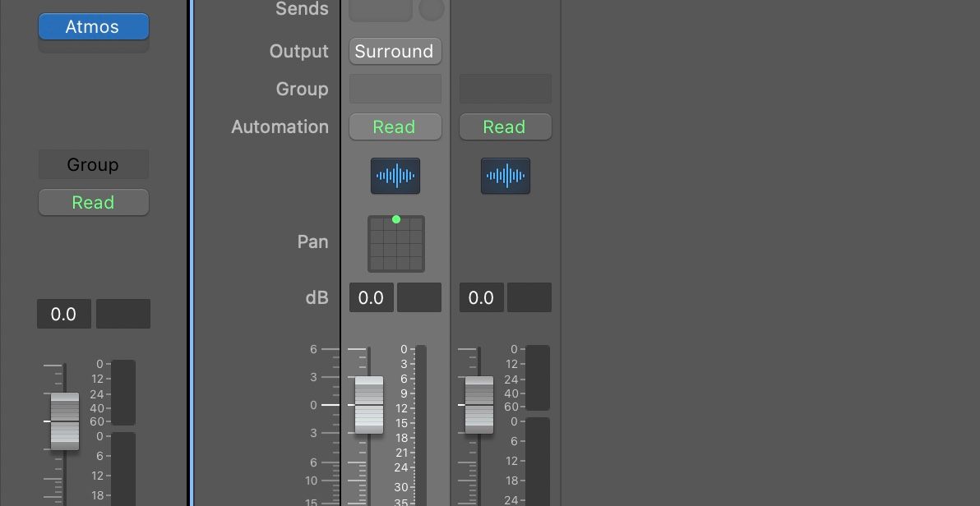Edit the 0.0 dB field on first channel
Image resolution: width=980 pixels, height=506 pixels.
tap(371, 297)
